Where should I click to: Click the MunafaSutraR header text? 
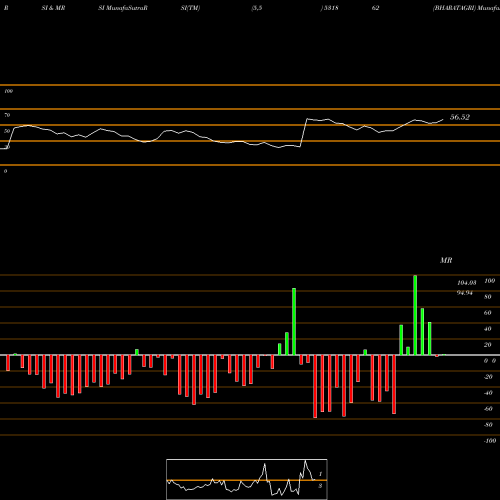(127, 8)
